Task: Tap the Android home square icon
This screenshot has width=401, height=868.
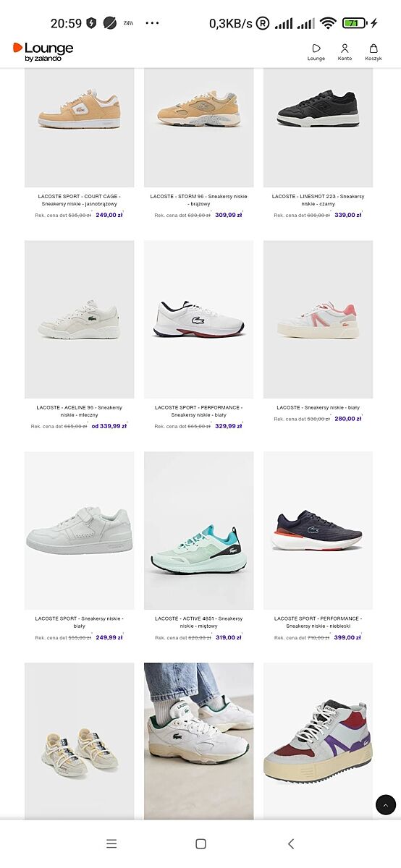Action: point(201,843)
